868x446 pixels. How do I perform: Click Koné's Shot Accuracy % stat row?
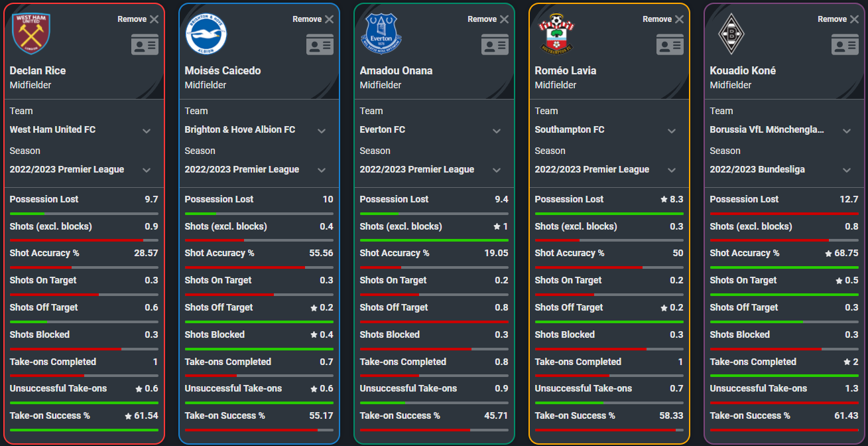[x=784, y=254]
